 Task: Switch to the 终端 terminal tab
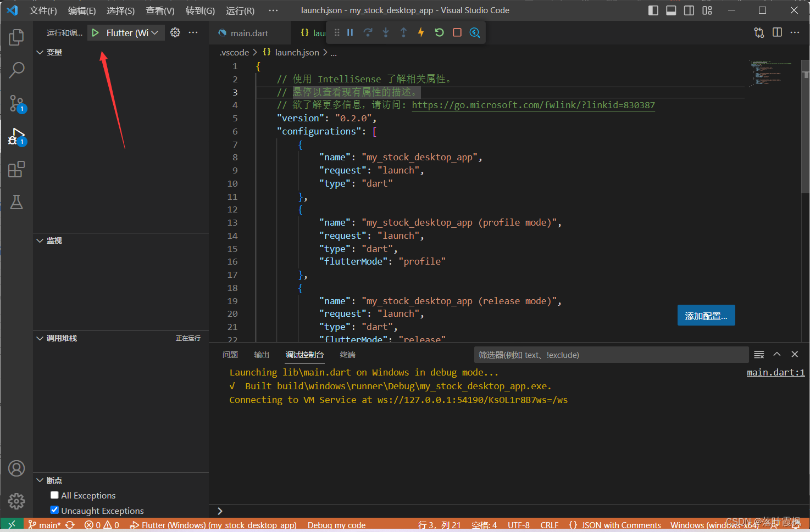pyautogui.click(x=347, y=355)
